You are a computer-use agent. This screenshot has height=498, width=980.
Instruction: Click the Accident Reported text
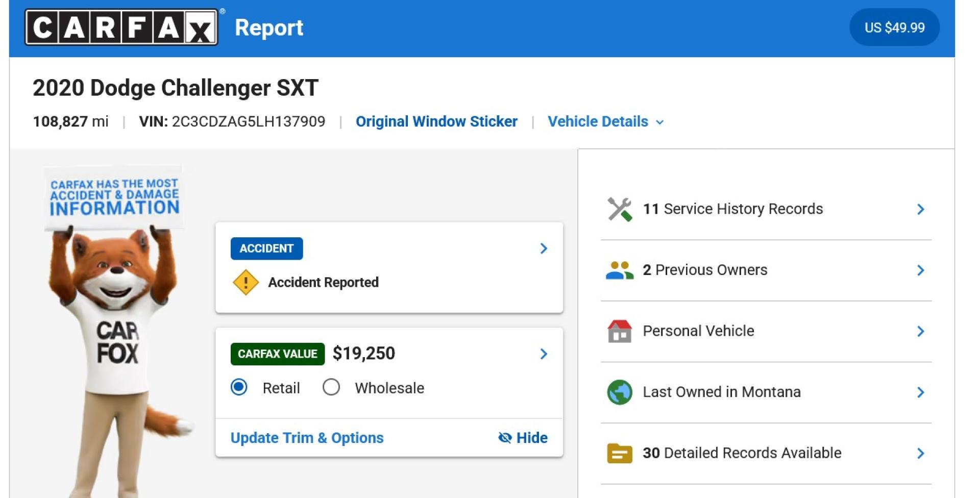coord(324,282)
